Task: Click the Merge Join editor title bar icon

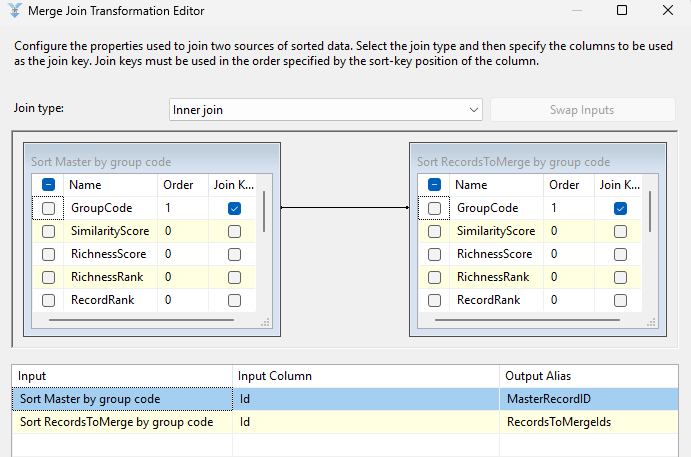Action: tap(15, 11)
